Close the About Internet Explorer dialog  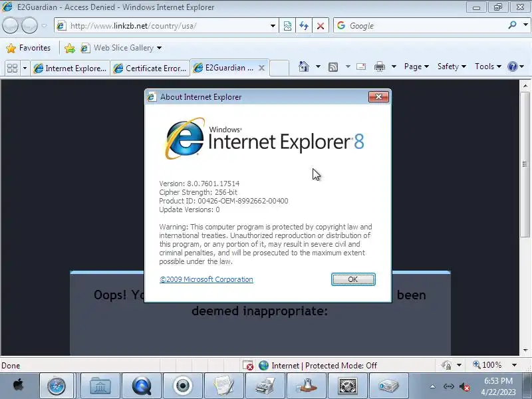pyautogui.click(x=378, y=97)
